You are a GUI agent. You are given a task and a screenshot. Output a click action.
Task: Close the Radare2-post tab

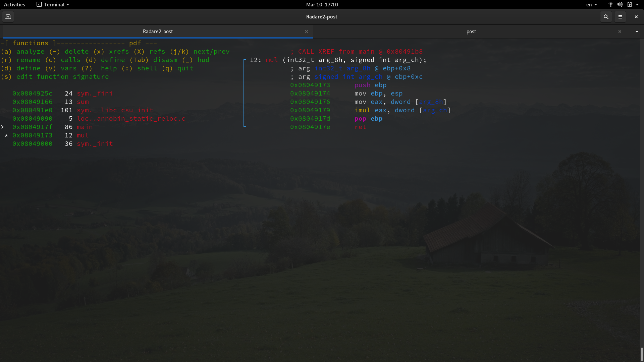[x=307, y=32]
